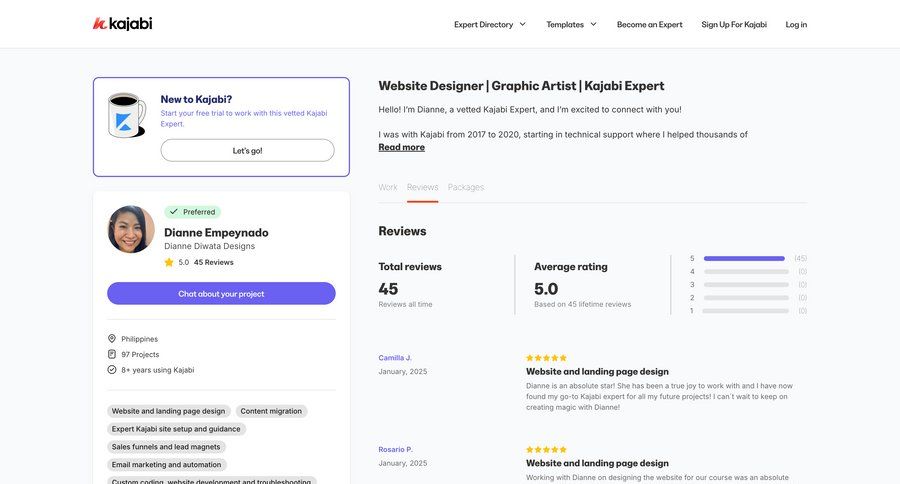Click Sales funnels and lead magnets tag
The height and width of the screenshot is (484, 900).
[166, 447]
